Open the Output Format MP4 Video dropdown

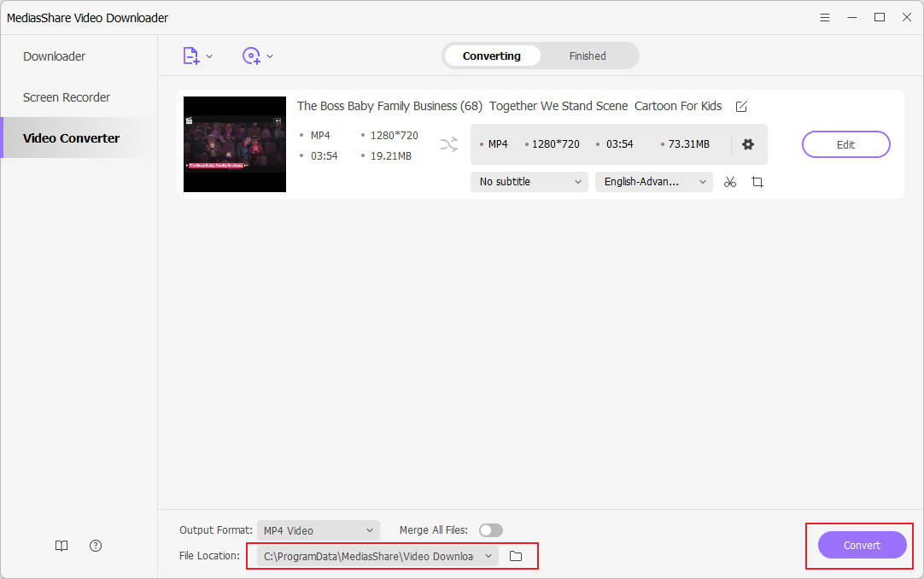tap(319, 530)
